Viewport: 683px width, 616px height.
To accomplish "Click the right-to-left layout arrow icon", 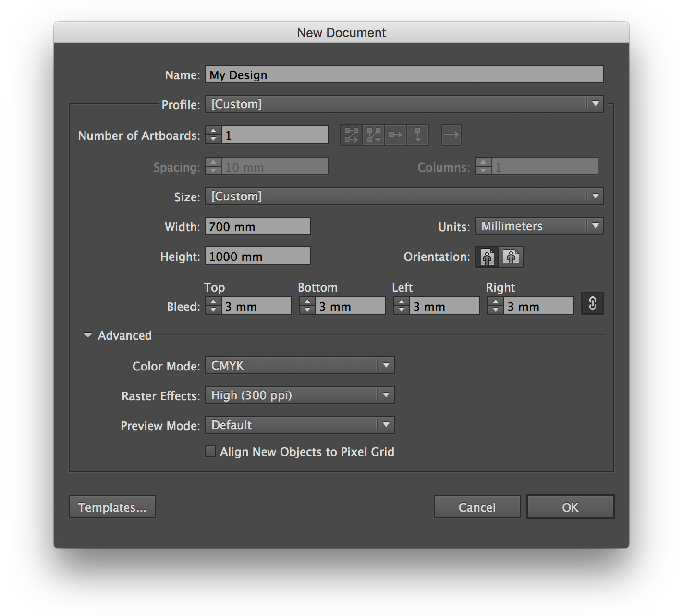I will point(451,135).
